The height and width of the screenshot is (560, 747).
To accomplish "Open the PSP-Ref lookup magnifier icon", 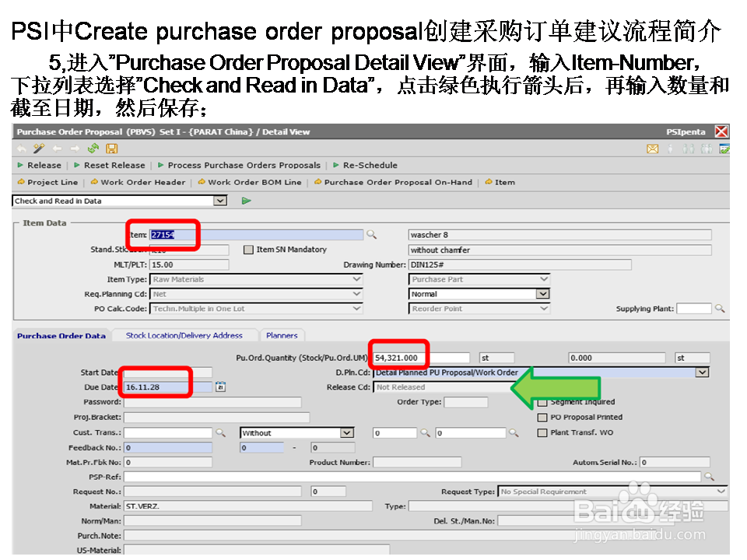I will (708, 476).
